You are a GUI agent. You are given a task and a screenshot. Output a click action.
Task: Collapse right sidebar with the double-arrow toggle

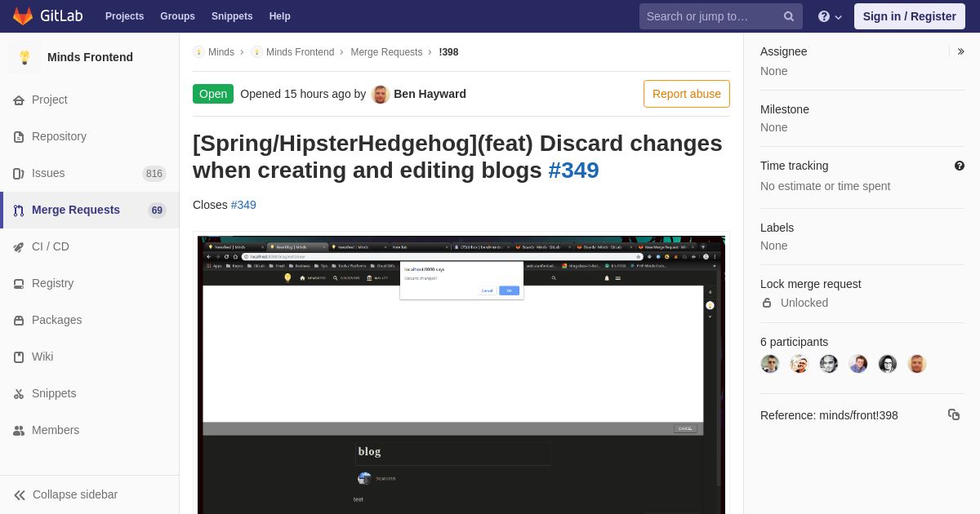(960, 51)
